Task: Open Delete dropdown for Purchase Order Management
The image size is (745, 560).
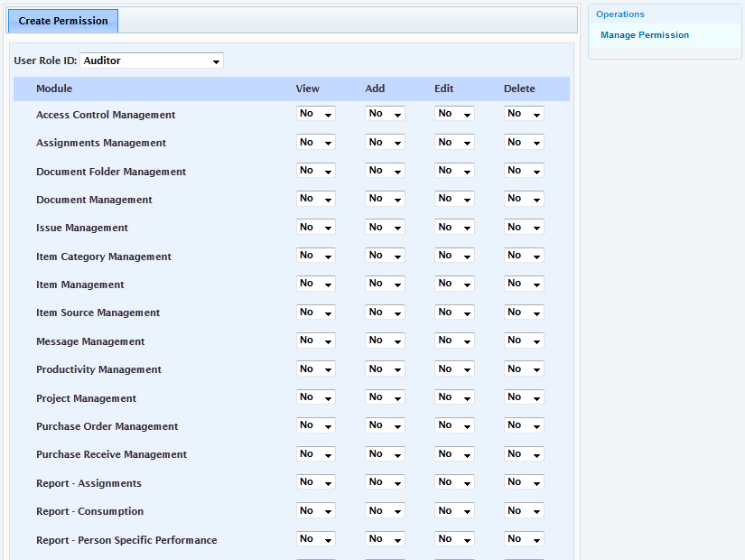Action: [x=523, y=425]
